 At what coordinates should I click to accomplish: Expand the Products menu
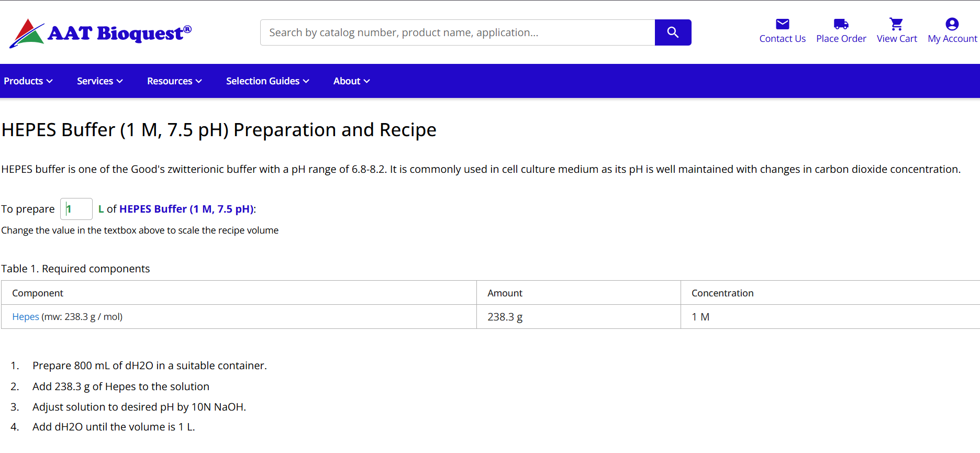tap(28, 81)
